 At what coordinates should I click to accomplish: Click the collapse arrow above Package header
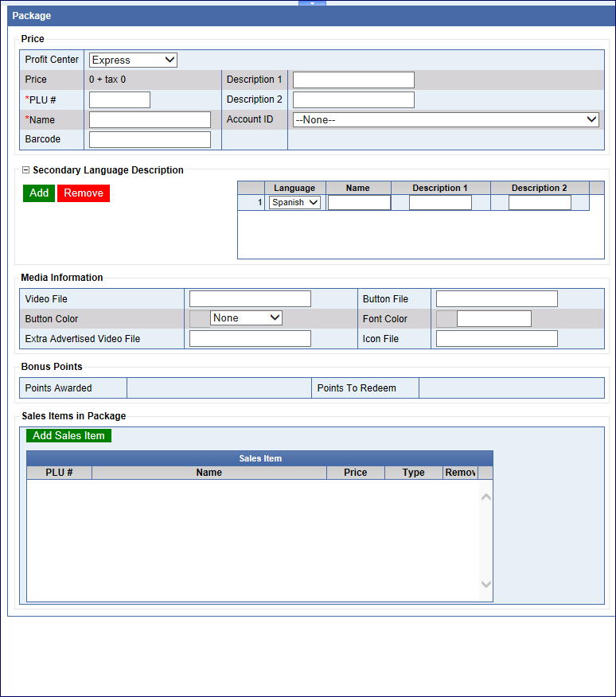pyautogui.click(x=312, y=3)
